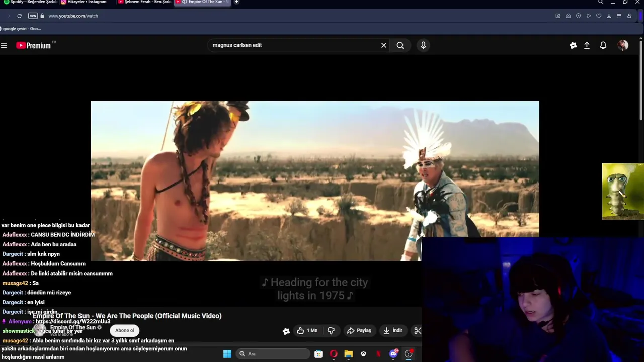
Task: Add bookmark with the heart icon
Action: click(x=599, y=16)
